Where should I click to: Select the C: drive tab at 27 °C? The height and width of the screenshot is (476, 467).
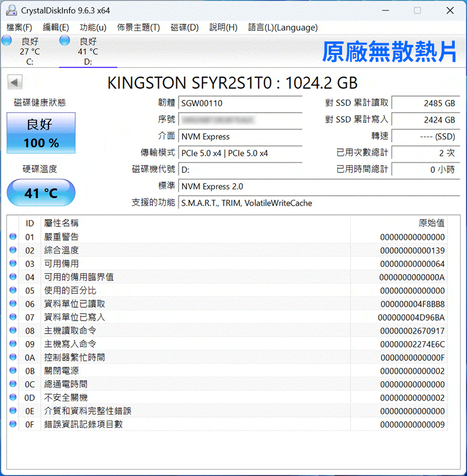30,51
